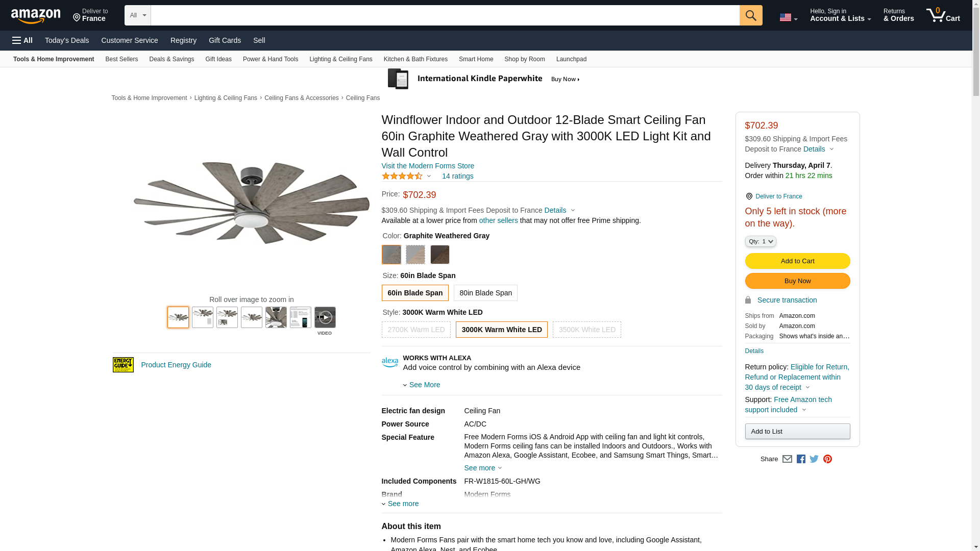Go to Today's Deals
Screen dimensions: 980x551
point(67,40)
